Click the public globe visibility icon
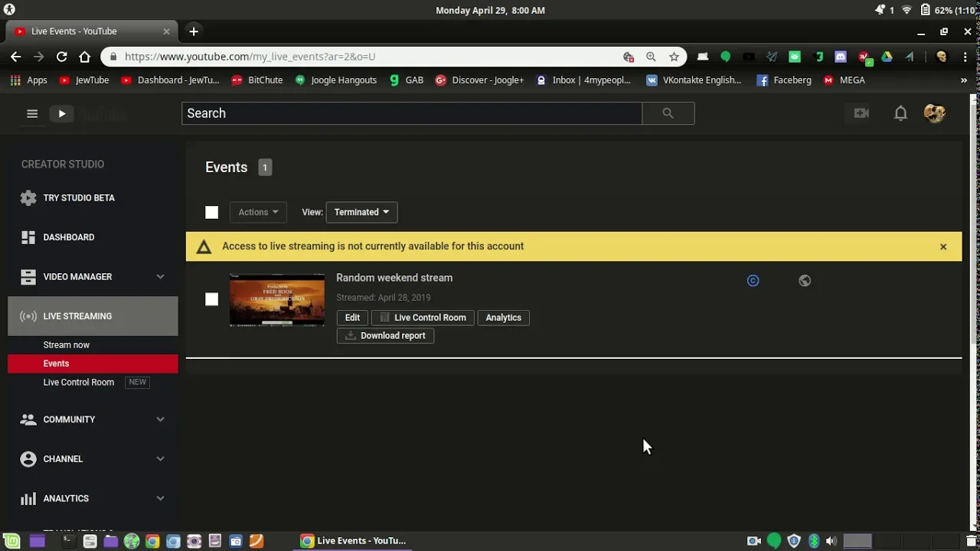This screenshot has width=980, height=551. tap(804, 281)
